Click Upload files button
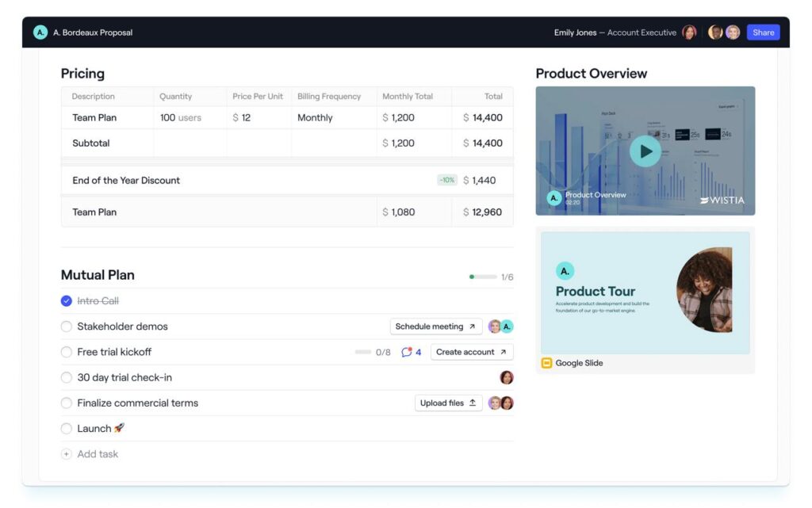The height and width of the screenshot is (508, 812). [448, 403]
